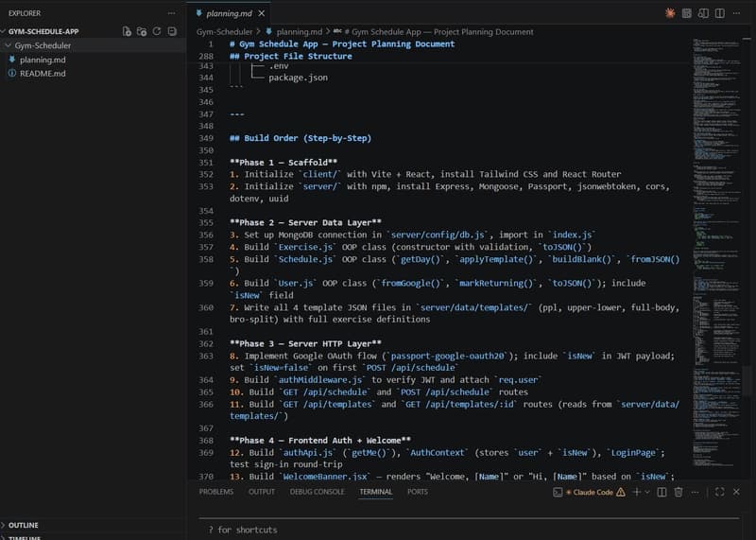
Task: Switch to the DEBUG CONSOLE panel tab
Action: pos(318,492)
